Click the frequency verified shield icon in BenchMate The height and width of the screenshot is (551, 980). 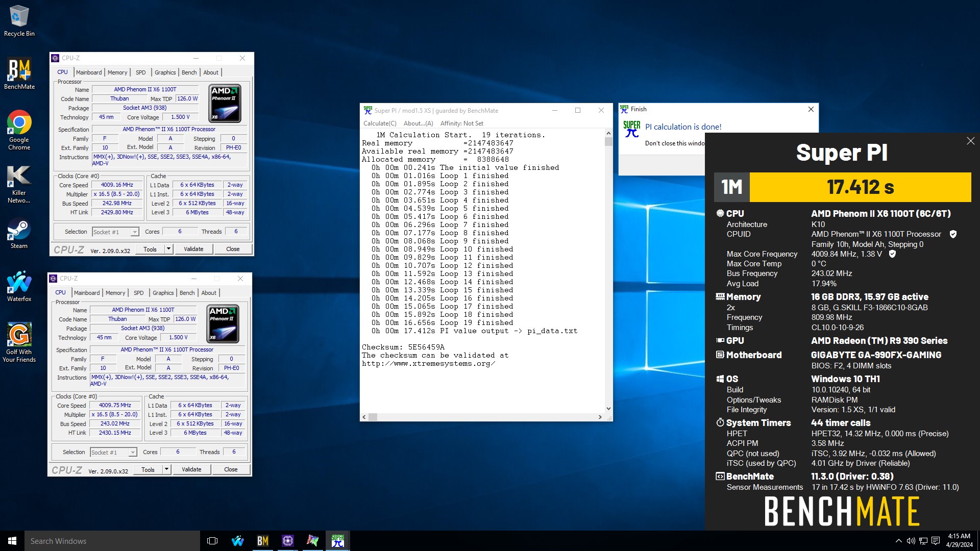click(892, 254)
